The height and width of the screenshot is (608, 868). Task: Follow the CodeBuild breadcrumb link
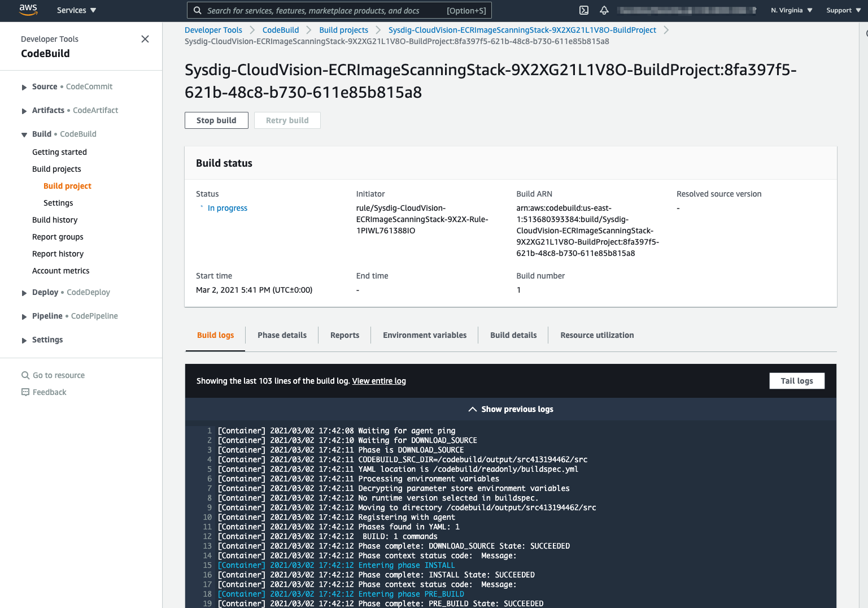281,30
